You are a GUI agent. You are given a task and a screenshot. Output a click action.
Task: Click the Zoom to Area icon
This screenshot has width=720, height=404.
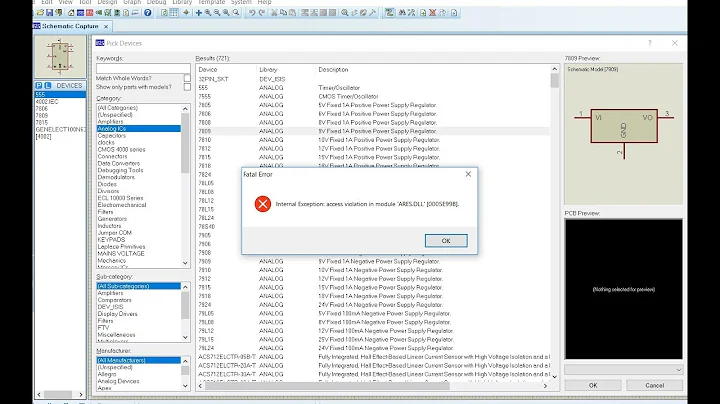[236, 13]
